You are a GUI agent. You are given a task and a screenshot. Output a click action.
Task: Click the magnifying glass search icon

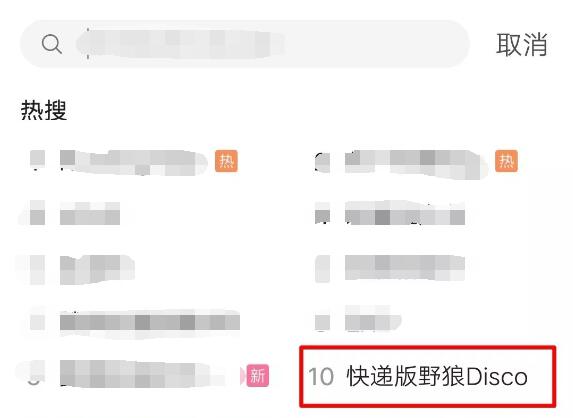click(x=52, y=44)
